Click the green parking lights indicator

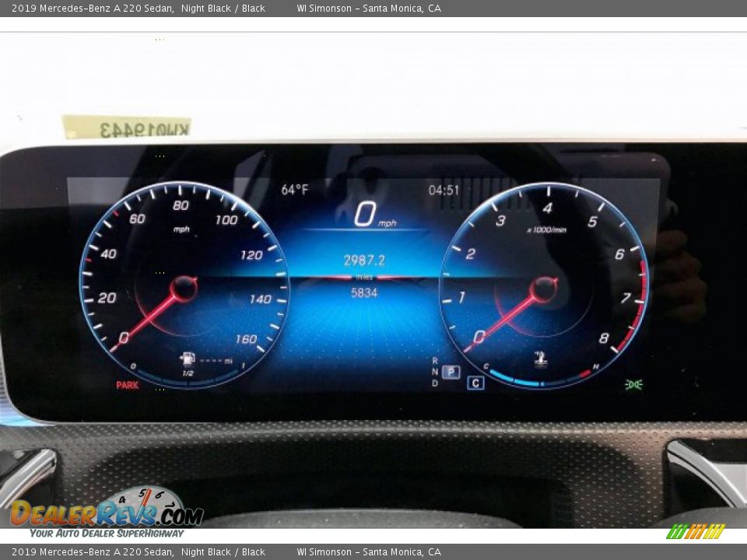pyautogui.click(x=633, y=384)
